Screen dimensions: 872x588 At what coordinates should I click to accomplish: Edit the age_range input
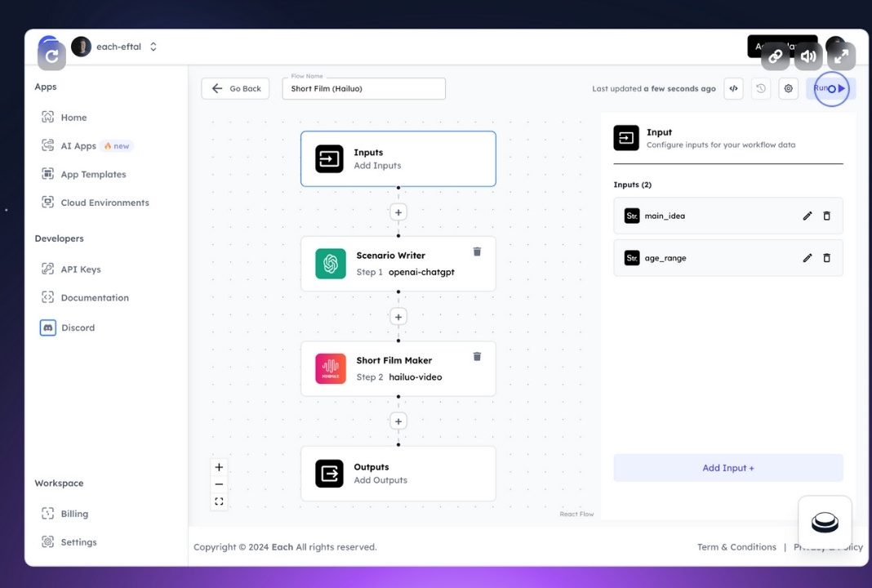pos(807,258)
